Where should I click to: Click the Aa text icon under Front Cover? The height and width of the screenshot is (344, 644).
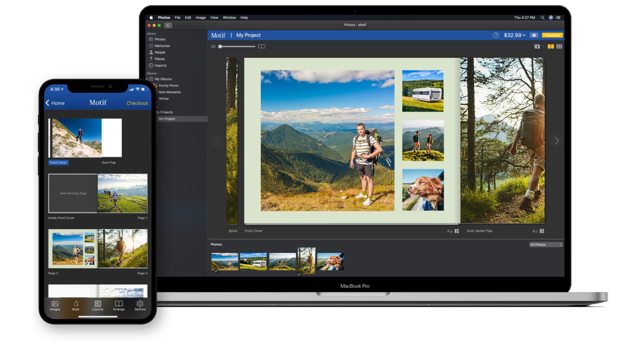(449, 231)
